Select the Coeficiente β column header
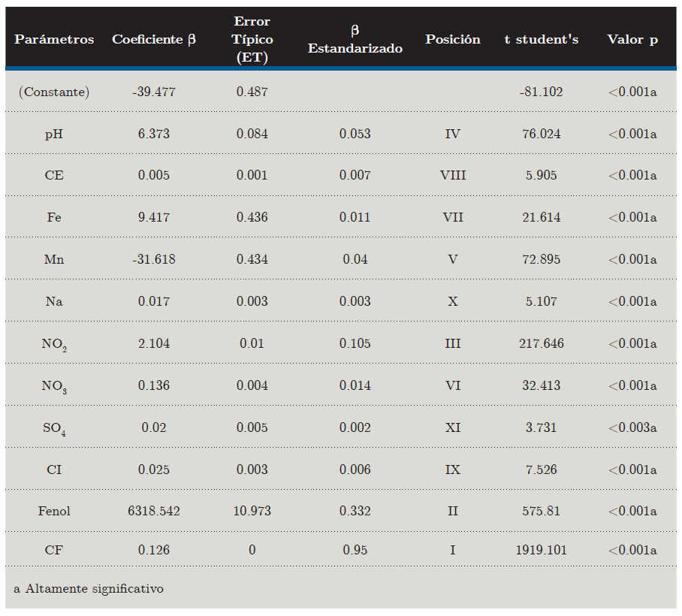 (x=154, y=39)
